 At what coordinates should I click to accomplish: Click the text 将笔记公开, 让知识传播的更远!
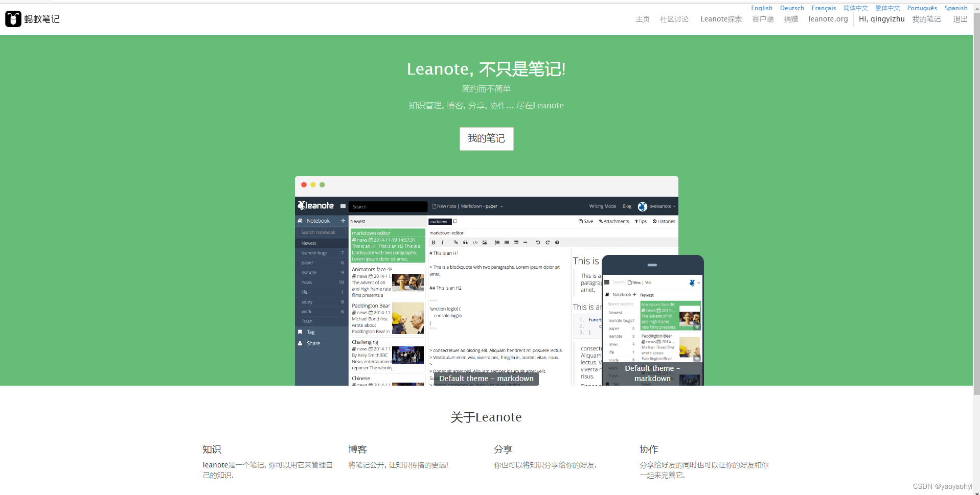398,465
